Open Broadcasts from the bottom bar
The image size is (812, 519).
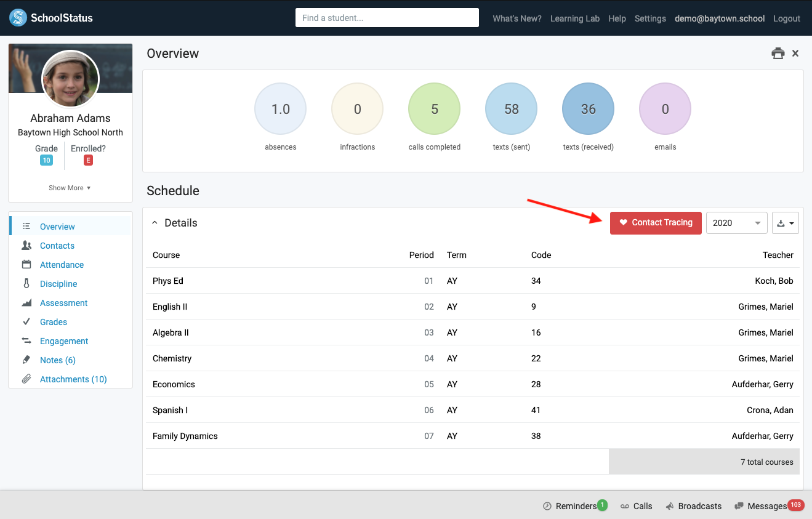(x=693, y=506)
